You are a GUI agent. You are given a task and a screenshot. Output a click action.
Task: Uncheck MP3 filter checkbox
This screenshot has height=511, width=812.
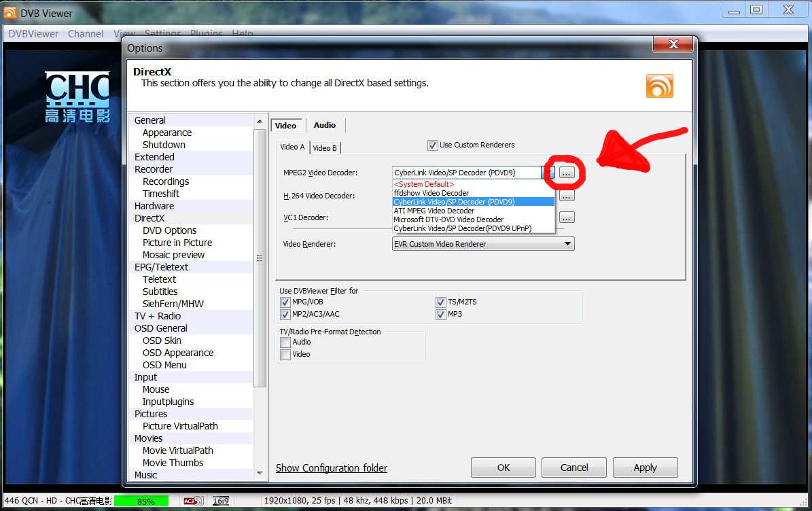point(441,314)
